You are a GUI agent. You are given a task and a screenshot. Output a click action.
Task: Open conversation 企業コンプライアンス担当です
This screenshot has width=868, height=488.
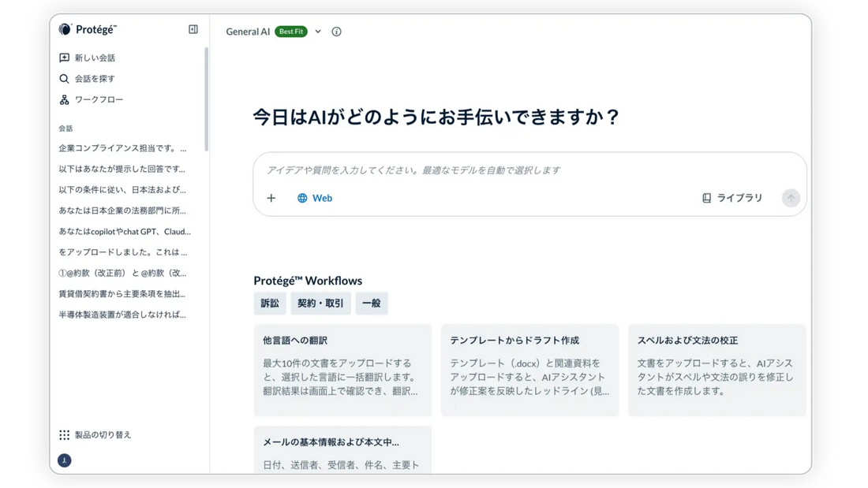coord(123,148)
